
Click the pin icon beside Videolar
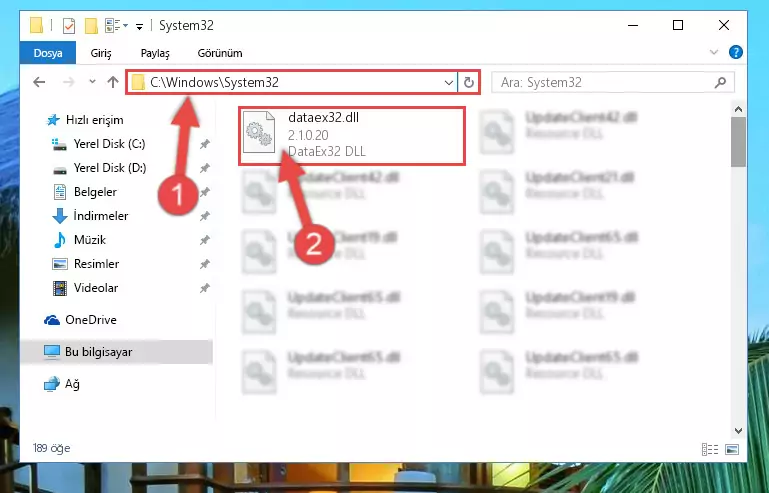click(x=205, y=288)
